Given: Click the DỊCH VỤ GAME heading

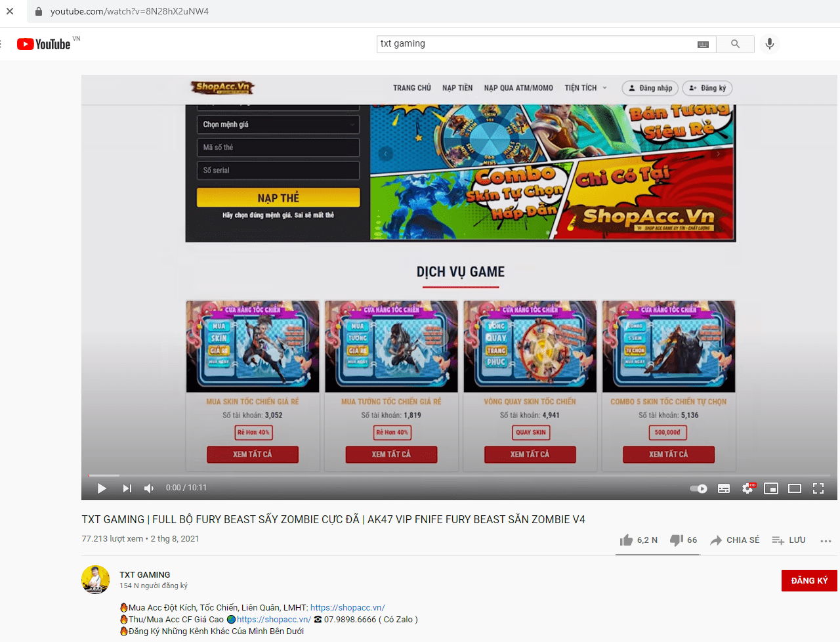Looking at the screenshot, I should tap(461, 272).
